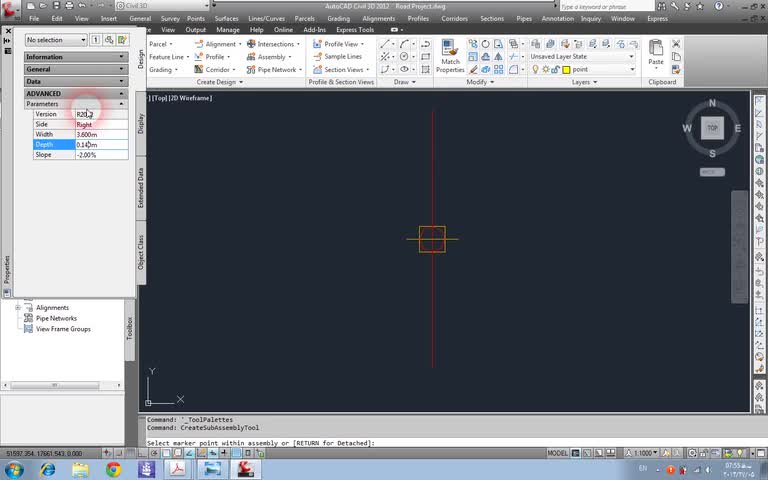Screen dimensions: 768x480
Task: Click the Alignment creation tool
Action: point(220,44)
